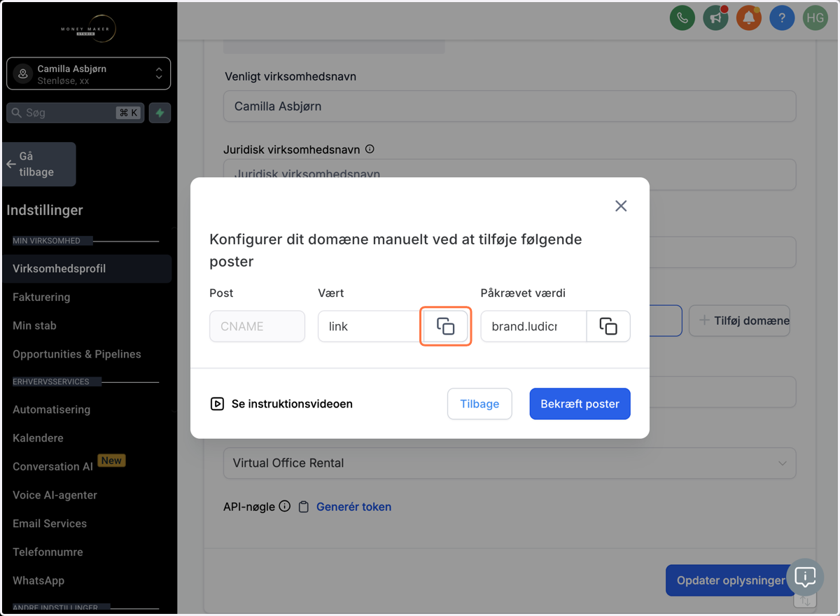Copy the Påkrævet værdi brand value

click(x=608, y=326)
